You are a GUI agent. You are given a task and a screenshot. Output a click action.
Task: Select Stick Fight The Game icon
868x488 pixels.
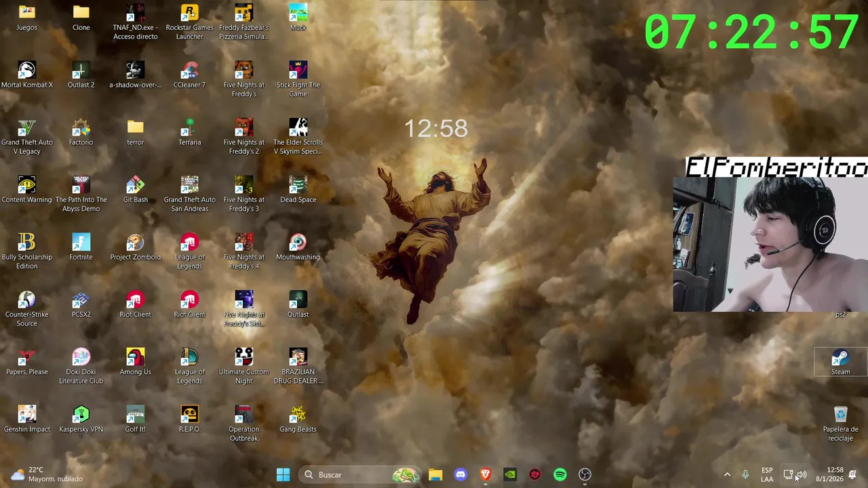coord(298,79)
